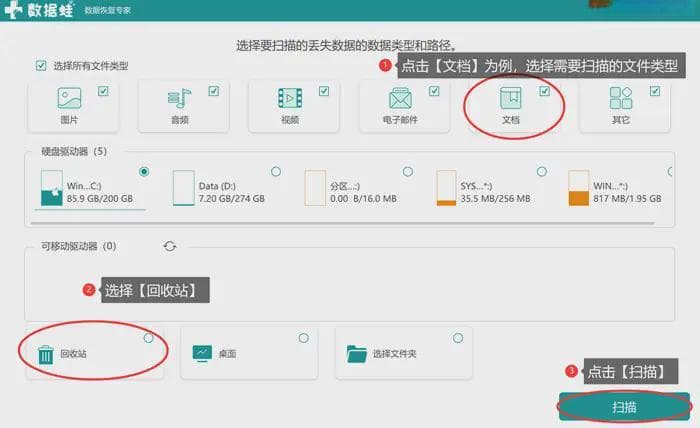Click the 音频 audio music note icon
This screenshot has height=428, width=700.
(x=179, y=98)
